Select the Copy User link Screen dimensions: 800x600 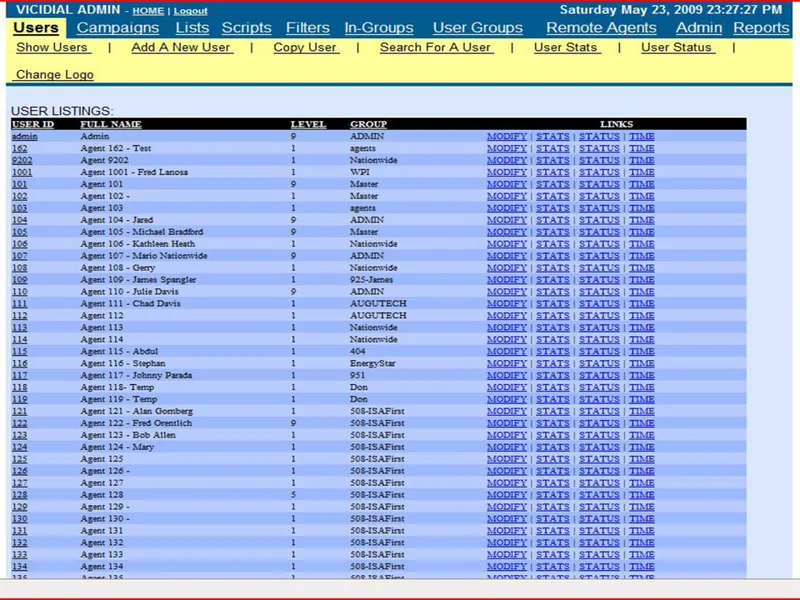pyautogui.click(x=306, y=47)
